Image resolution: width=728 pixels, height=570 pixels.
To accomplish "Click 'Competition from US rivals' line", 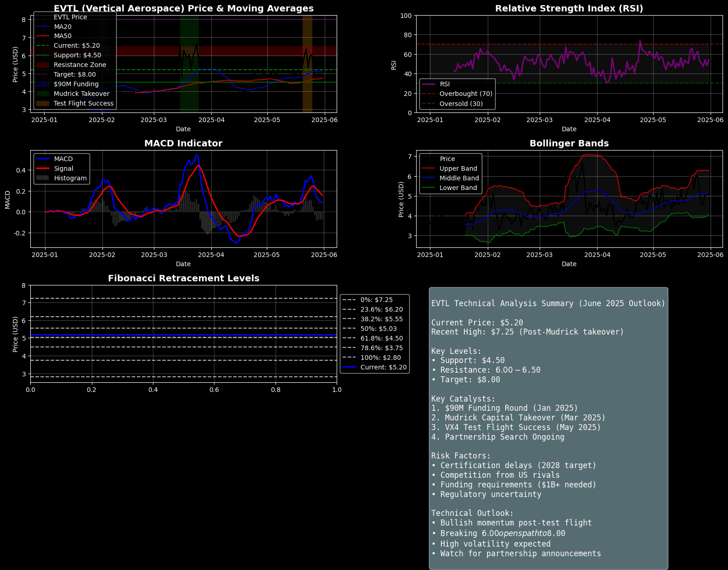I will coord(496,475).
